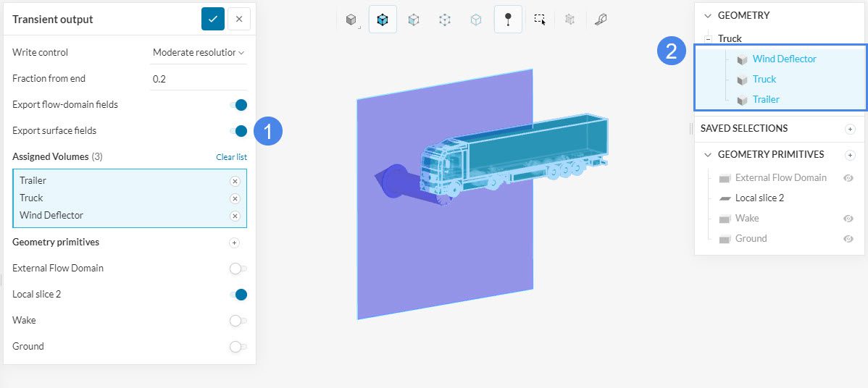Enable vertex/node selection cube mode
Viewport: 868px width, 388px height.
click(x=445, y=20)
